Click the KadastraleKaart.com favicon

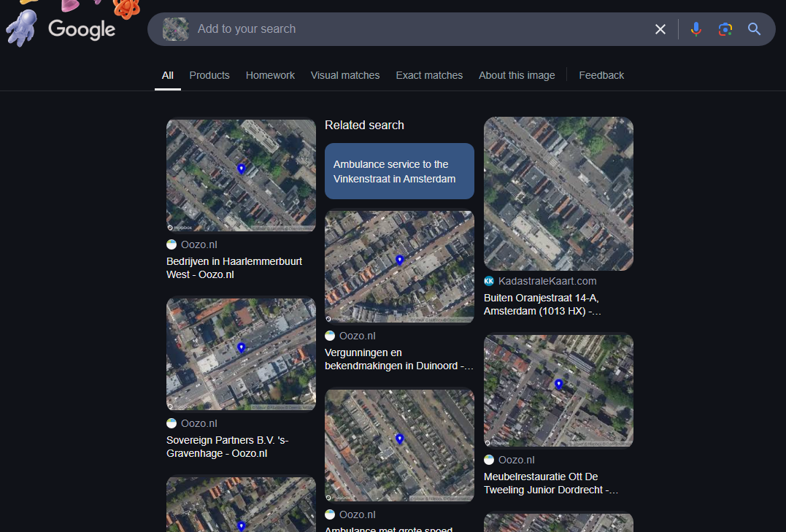click(x=489, y=281)
